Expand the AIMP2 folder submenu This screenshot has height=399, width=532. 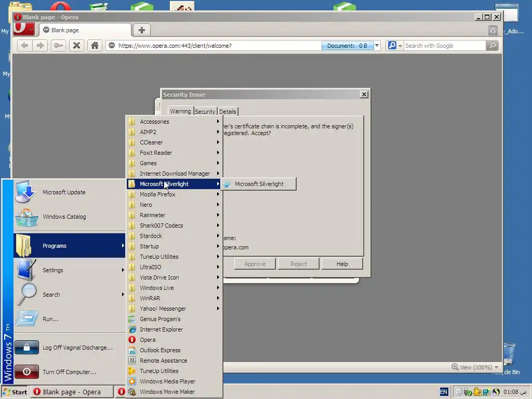click(175, 132)
